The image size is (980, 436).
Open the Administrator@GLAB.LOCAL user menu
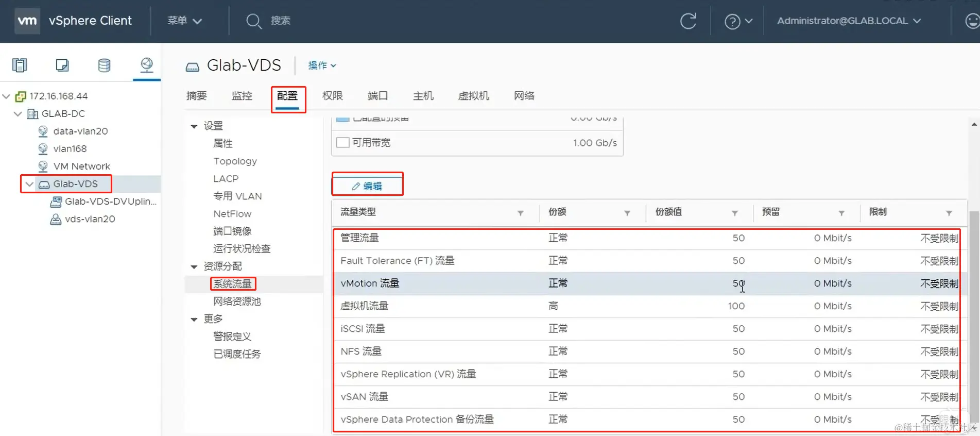coord(849,21)
